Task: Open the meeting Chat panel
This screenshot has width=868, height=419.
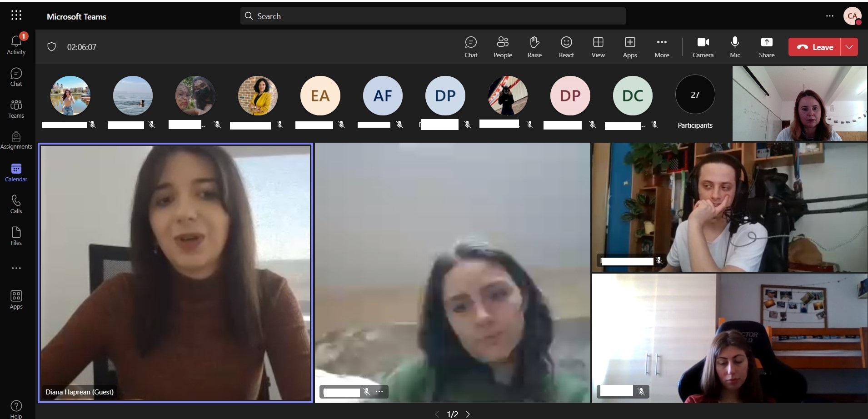Action: [470, 47]
